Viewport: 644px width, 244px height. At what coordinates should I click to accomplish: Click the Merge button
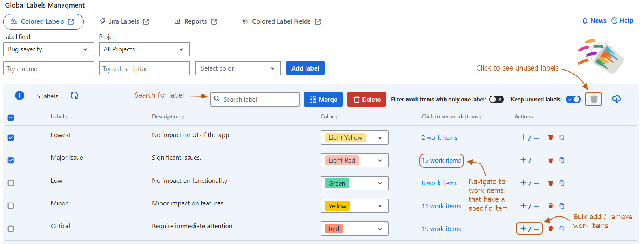point(323,99)
